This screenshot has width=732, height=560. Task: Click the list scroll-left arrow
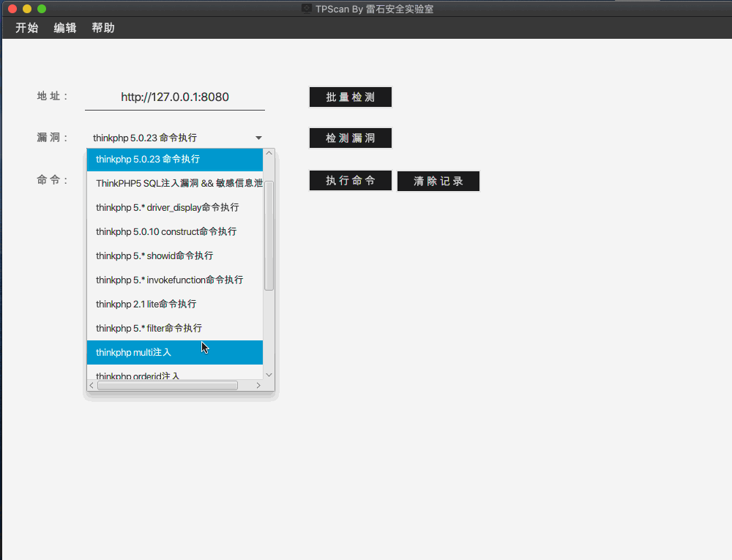91,386
